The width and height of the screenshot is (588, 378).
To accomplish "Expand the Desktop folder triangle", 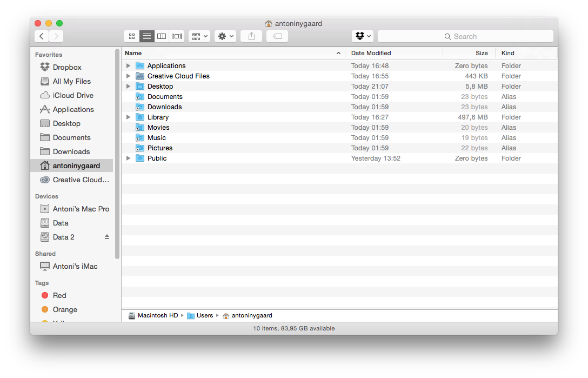I will (128, 87).
